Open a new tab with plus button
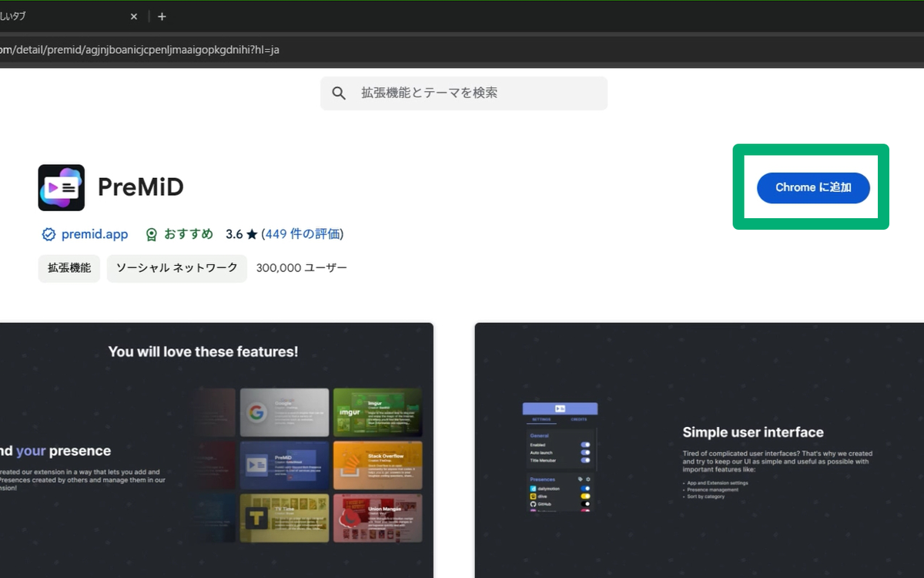This screenshot has height=578, width=924. point(162,16)
